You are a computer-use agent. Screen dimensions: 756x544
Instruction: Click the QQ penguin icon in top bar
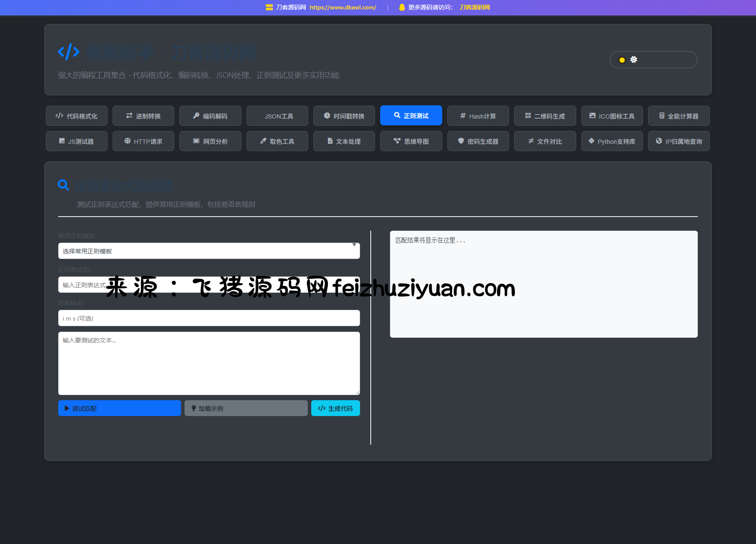402,7
